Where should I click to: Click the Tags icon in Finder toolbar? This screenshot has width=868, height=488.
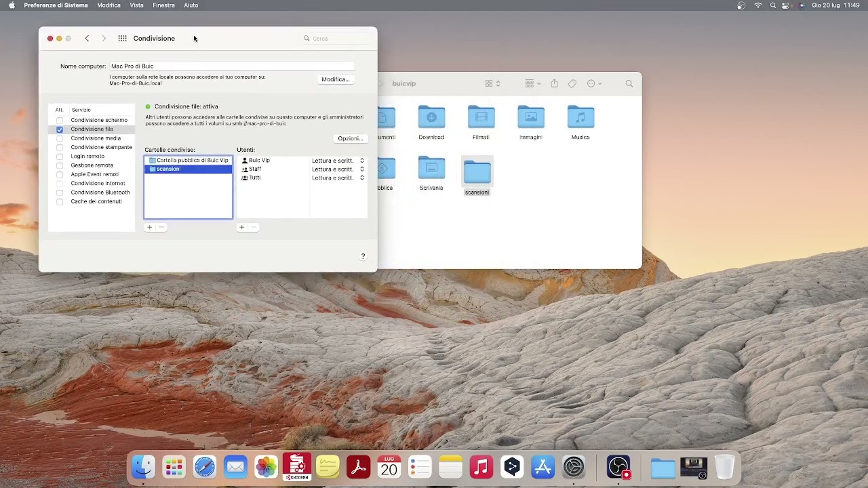pos(572,83)
